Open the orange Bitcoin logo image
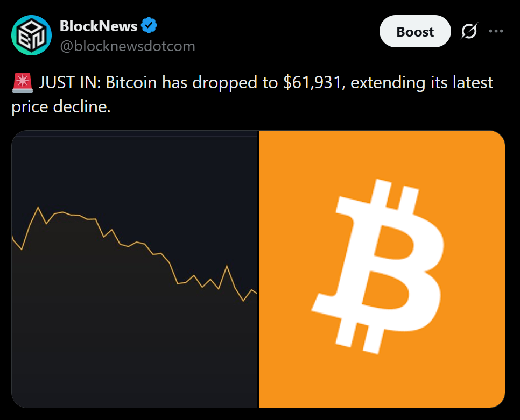 click(382, 269)
